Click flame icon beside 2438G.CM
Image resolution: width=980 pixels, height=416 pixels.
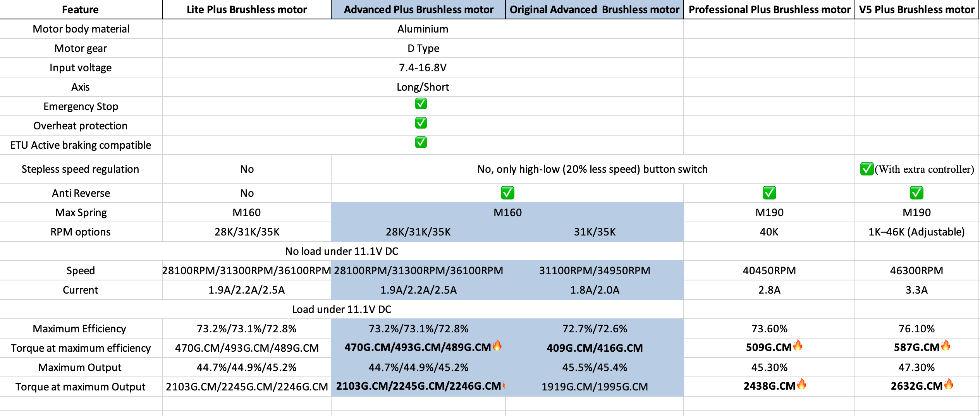click(x=801, y=384)
